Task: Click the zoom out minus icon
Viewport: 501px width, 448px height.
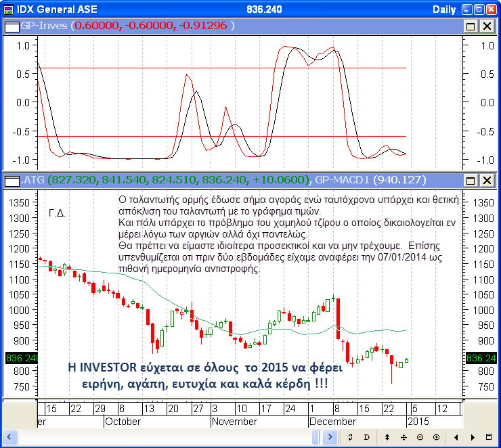Action: point(420,437)
